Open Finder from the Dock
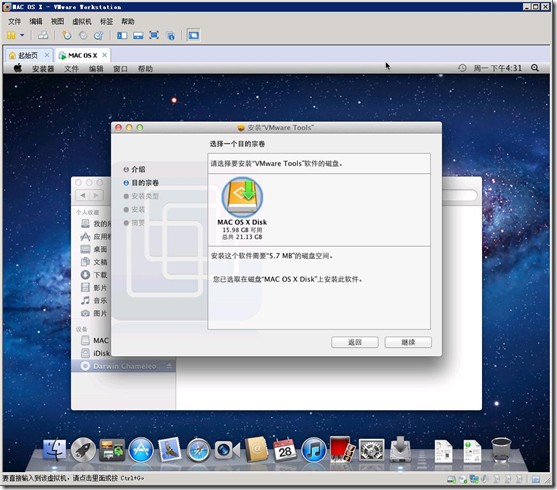This screenshot has width=557, height=490. (54, 449)
